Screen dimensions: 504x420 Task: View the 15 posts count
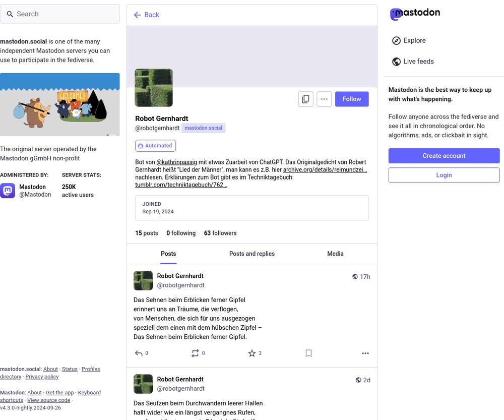click(x=147, y=233)
